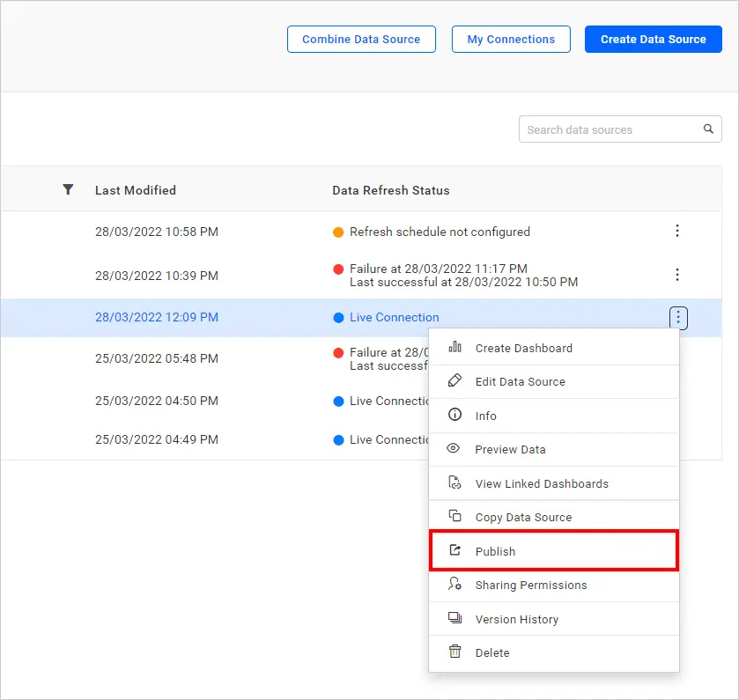The width and height of the screenshot is (739, 700).
Task: Click the Edit Data Source pencil icon
Action: (x=454, y=380)
